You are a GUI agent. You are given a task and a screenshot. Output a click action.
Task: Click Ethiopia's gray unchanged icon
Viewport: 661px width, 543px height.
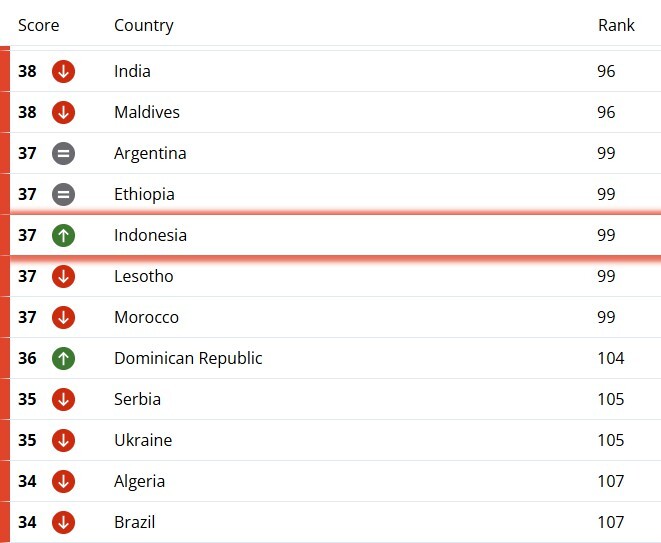point(63,194)
